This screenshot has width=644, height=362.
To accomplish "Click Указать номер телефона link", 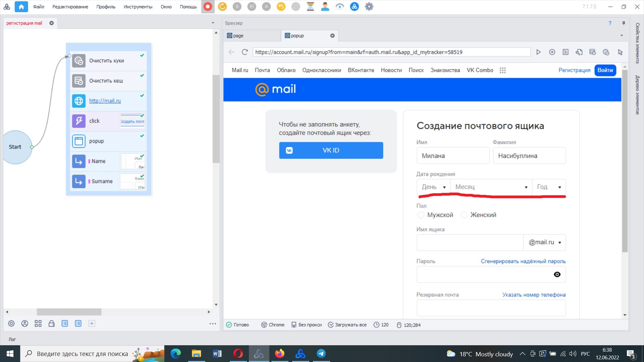I will click(534, 295).
